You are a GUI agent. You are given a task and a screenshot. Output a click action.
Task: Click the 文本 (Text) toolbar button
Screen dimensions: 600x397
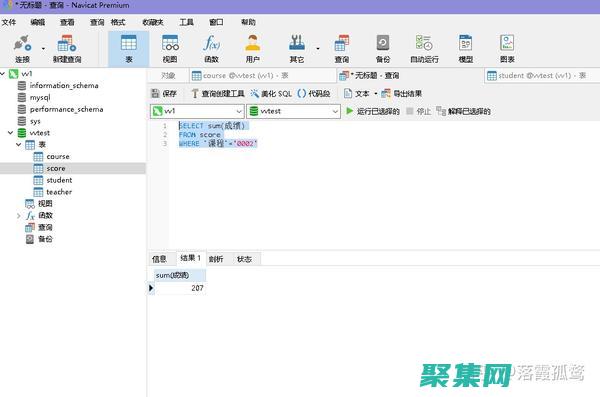point(357,93)
